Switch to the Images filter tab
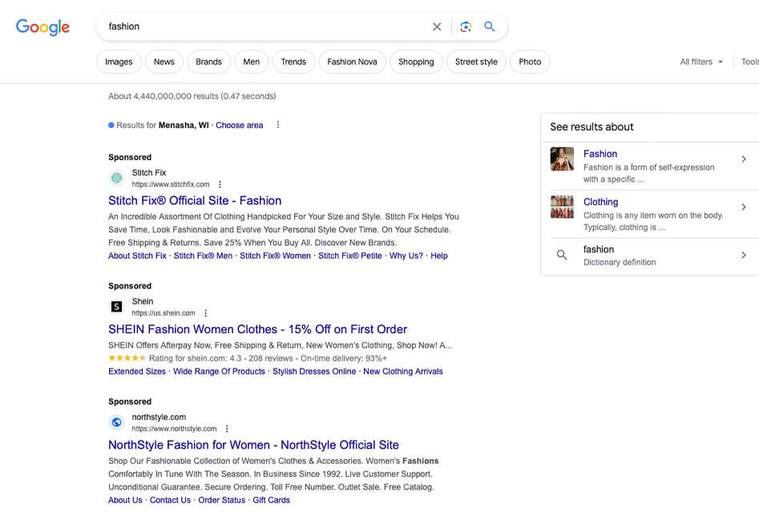This screenshot has height=532, width=759. [119, 62]
